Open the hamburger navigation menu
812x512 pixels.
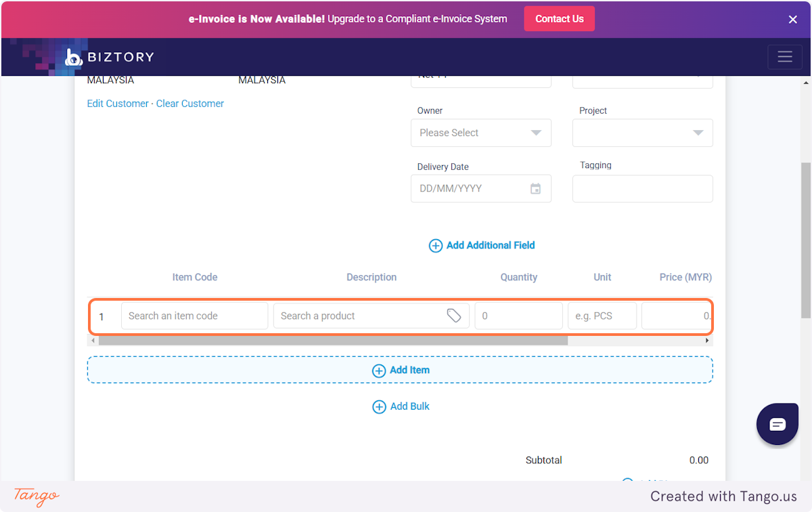[x=785, y=57]
